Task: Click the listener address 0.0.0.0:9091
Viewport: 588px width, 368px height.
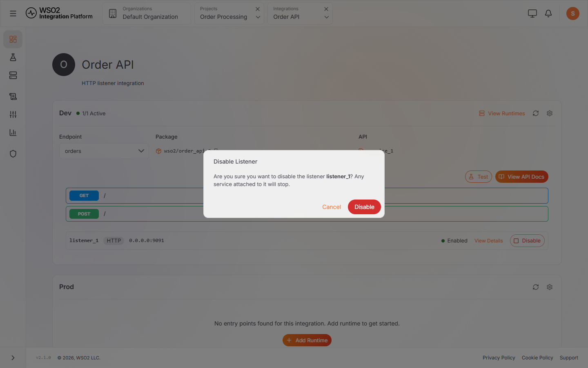Action: [147, 241]
